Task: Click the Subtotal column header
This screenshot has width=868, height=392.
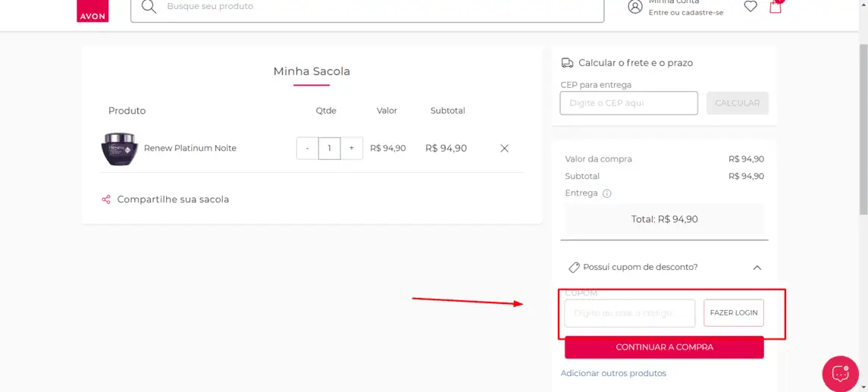Action: click(x=448, y=111)
